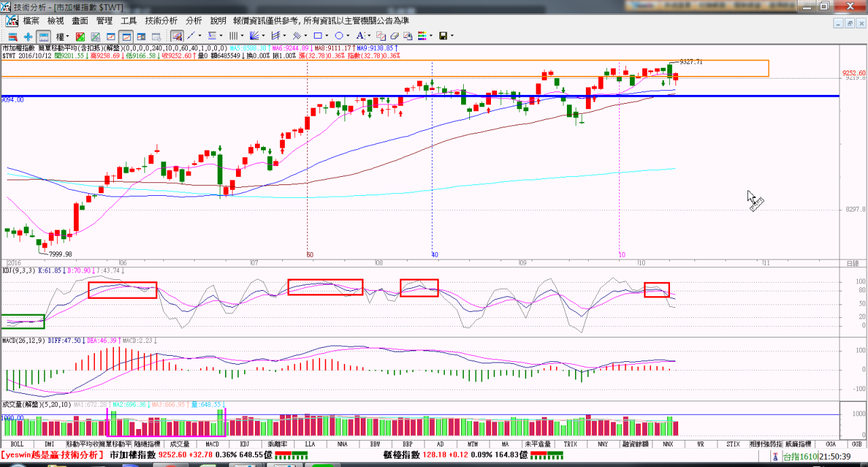The height and width of the screenshot is (467, 868).
Task: Expand the color palette dropdown arrow
Action: tap(430, 36)
